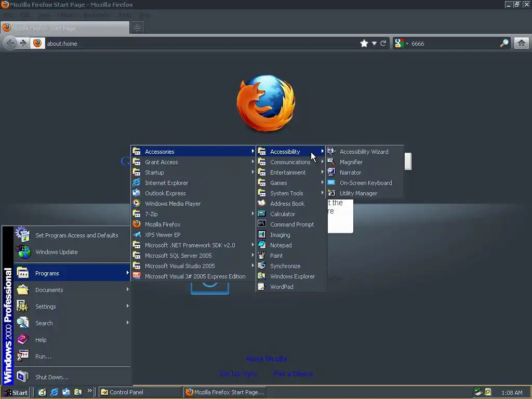The image size is (532, 399).
Task: Click the Run icon in Start menu
Action: pos(23,356)
